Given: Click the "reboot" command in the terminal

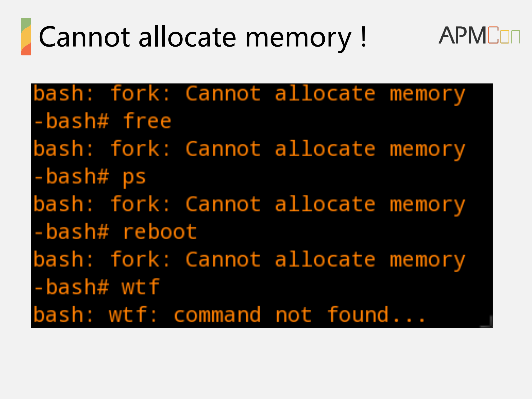Looking at the screenshot, I should coord(160,232).
